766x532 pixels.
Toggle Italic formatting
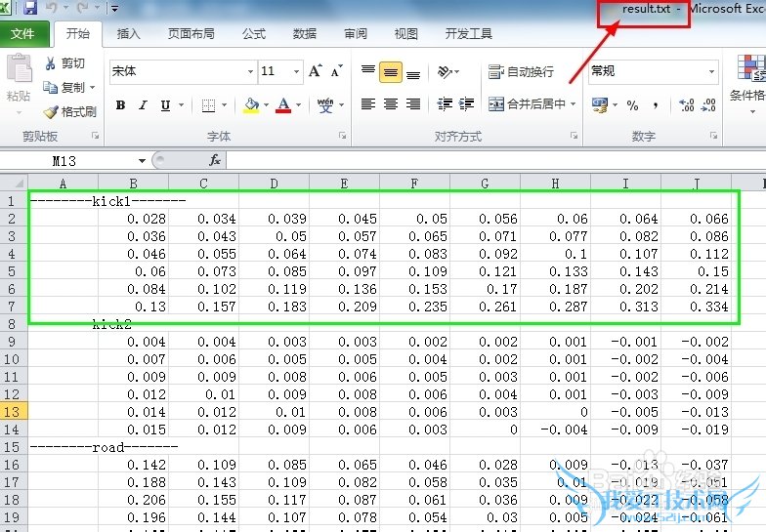143,105
